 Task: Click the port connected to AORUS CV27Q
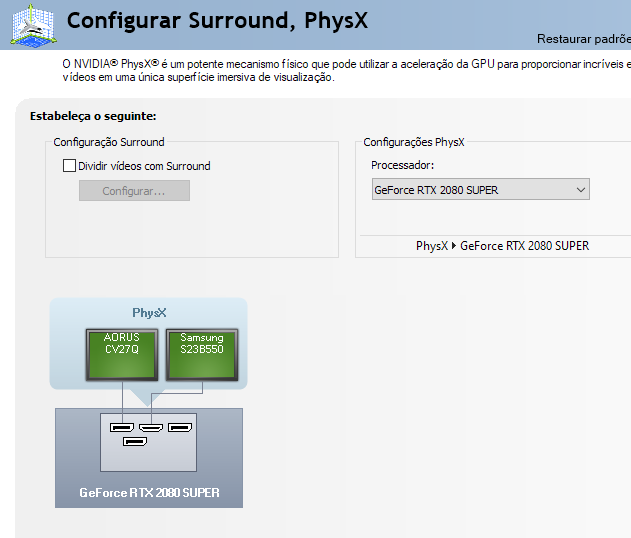coord(122,427)
